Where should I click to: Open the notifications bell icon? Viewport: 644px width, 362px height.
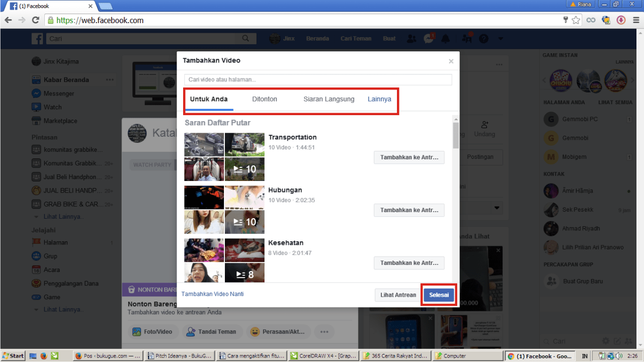[445, 39]
